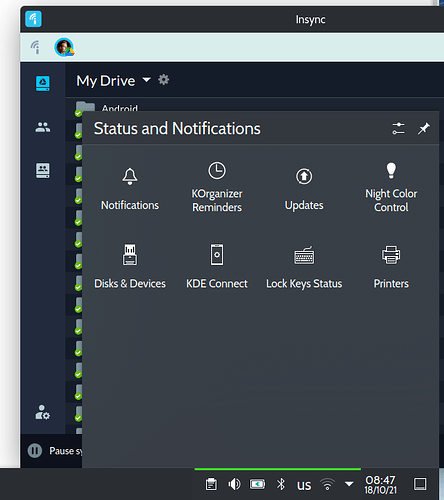
Task: Open KDE Connect
Action: click(x=217, y=266)
